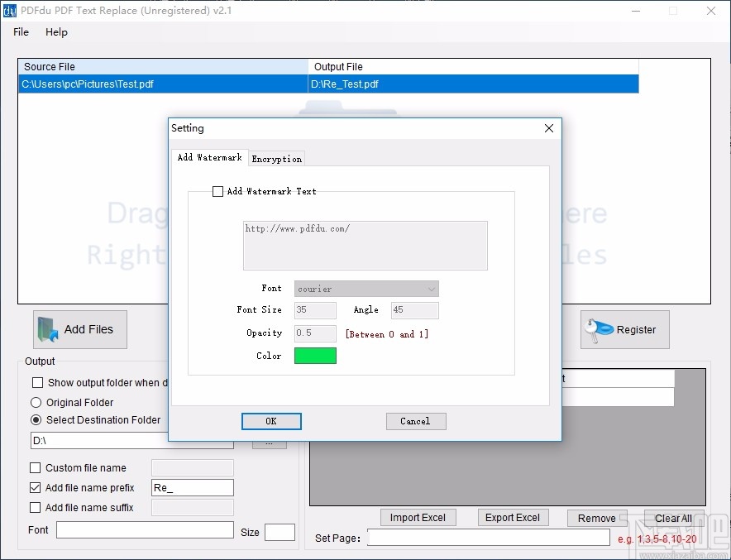Image resolution: width=731 pixels, height=560 pixels.
Task: Select the Original Folder radio button
Action: [36, 402]
